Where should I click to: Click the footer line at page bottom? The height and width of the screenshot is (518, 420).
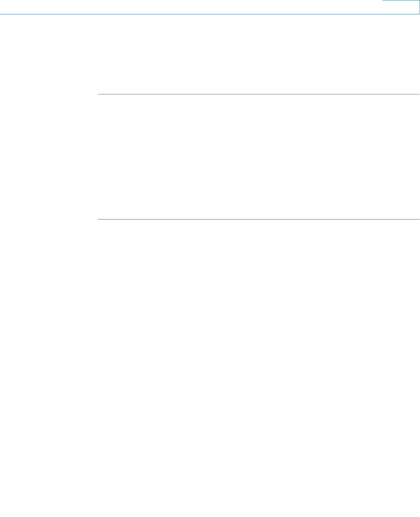210,518
